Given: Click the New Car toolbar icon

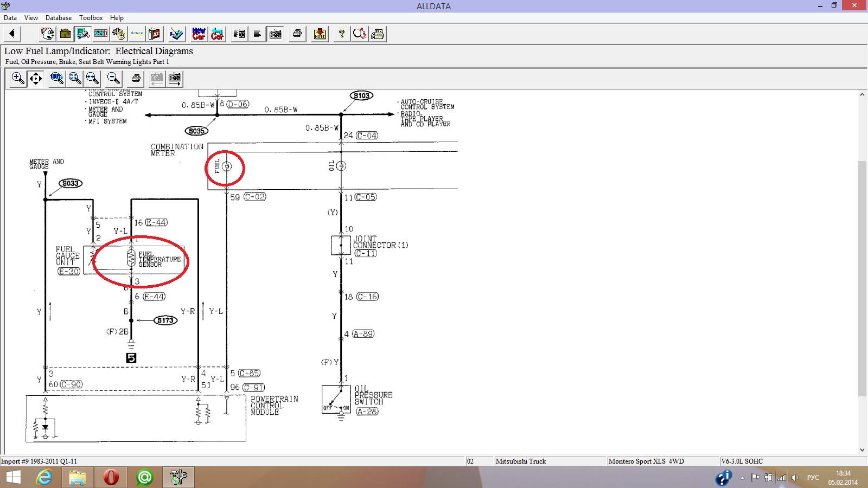Looking at the screenshot, I should 199,34.
